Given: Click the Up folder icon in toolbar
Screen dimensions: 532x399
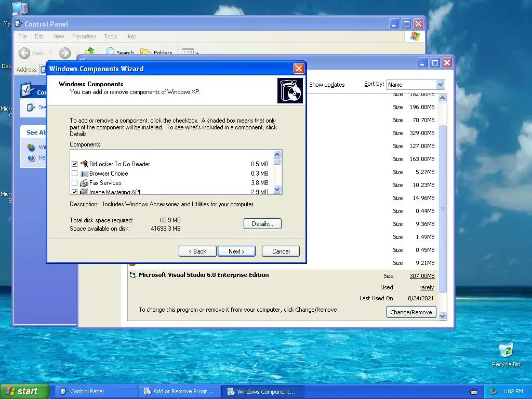Looking at the screenshot, I should 90,51.
